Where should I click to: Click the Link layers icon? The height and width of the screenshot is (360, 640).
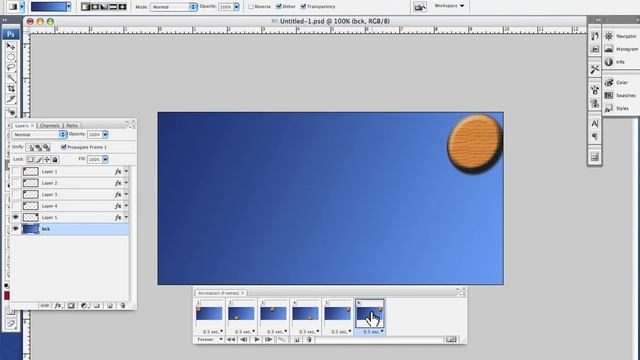(x=45, y=305)
